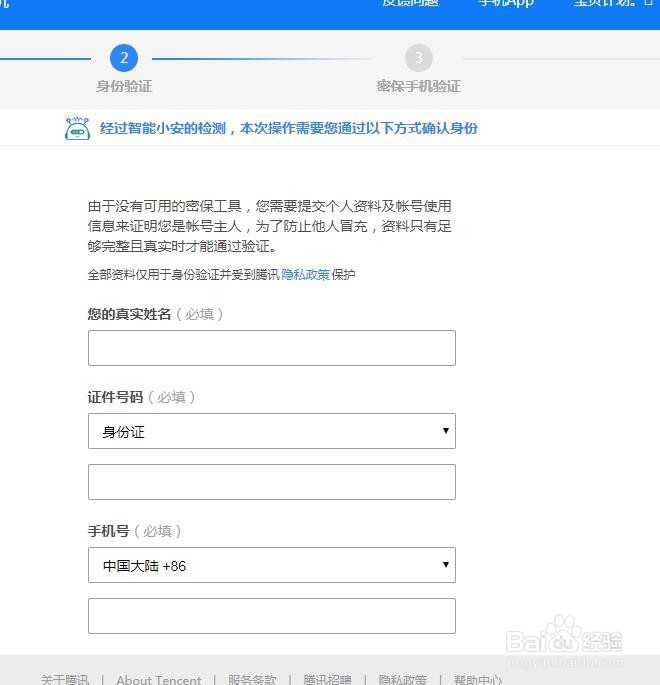Viewport: 660px width, 685px height.
Task: Click the 小安 robot mascot icon
Action: (x=77, y=128)
